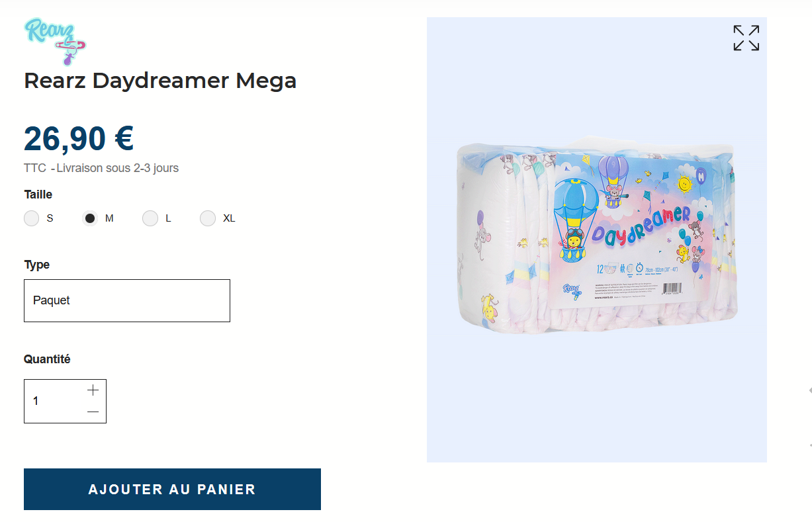
Task: Decrease quantity with the minus icon
Action: pos(93,412)
